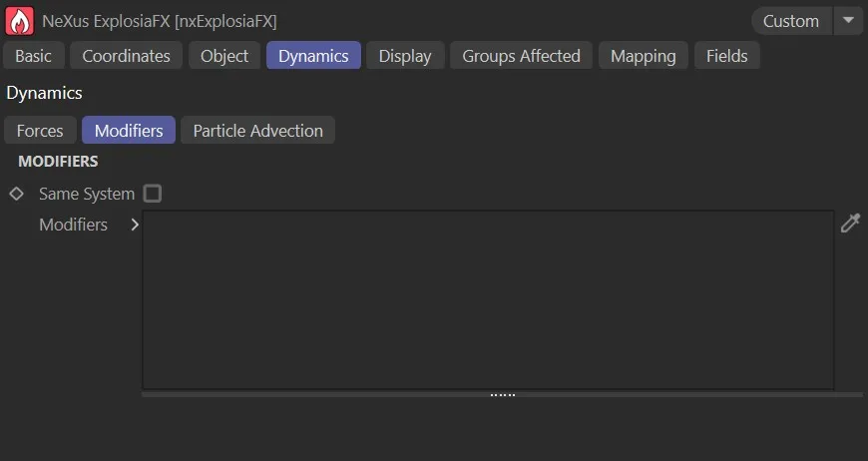Switch to the Mapping tab
Image resolution: width=868 pixels, height=461 pixels.
click(643, 56)
